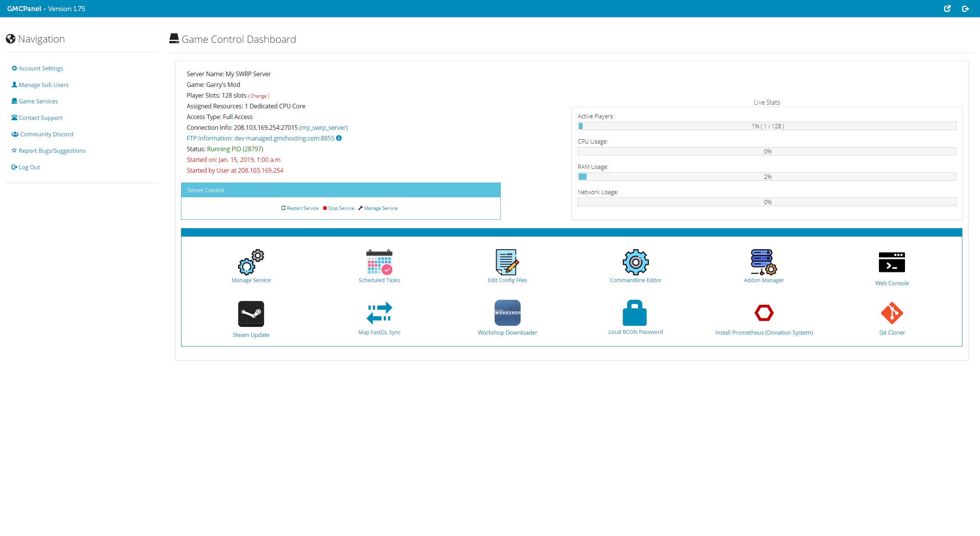The width and height of the screenshot is (980, 536).
Task: Click the Stop Service button
Action: coord(340,208)
